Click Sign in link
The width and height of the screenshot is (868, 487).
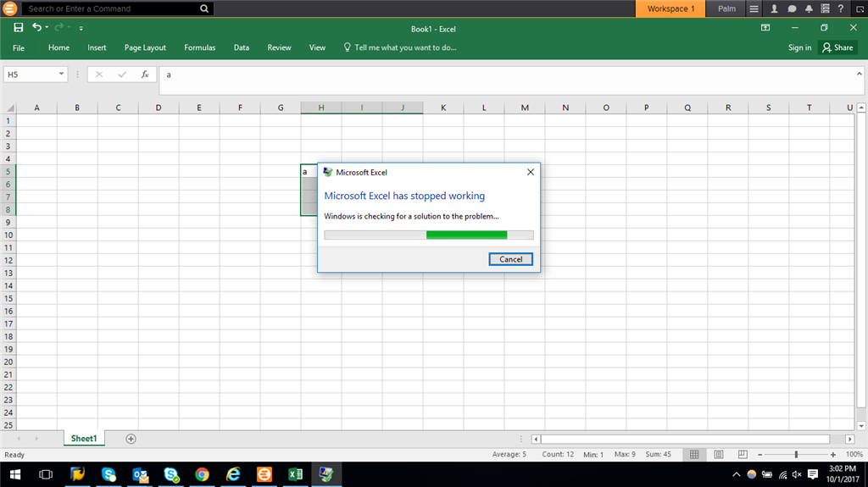click(x=799, y=47)
